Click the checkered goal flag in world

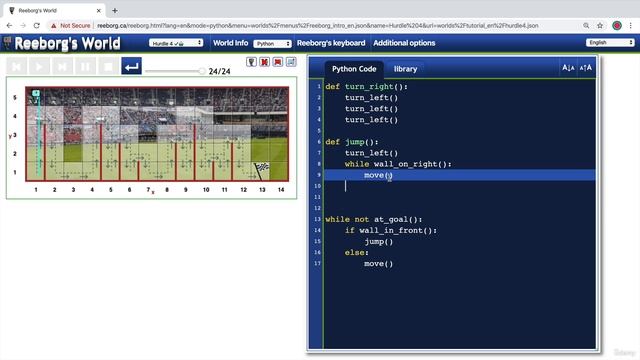[x=262, y=170]
